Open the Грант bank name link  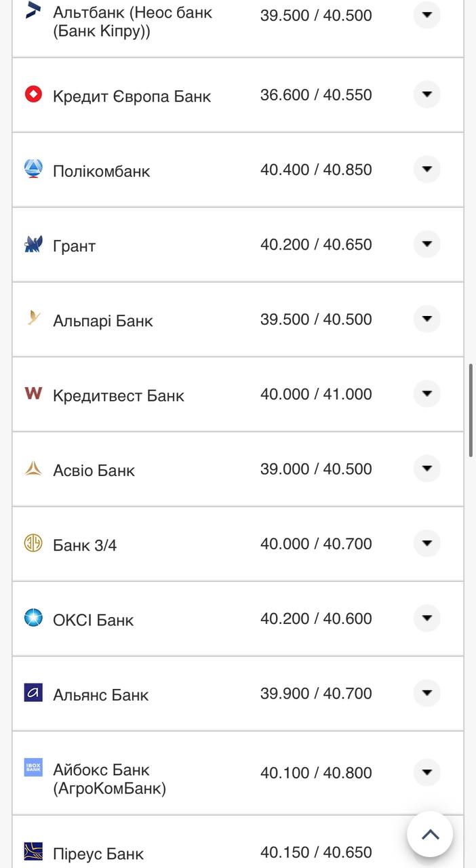74,246
